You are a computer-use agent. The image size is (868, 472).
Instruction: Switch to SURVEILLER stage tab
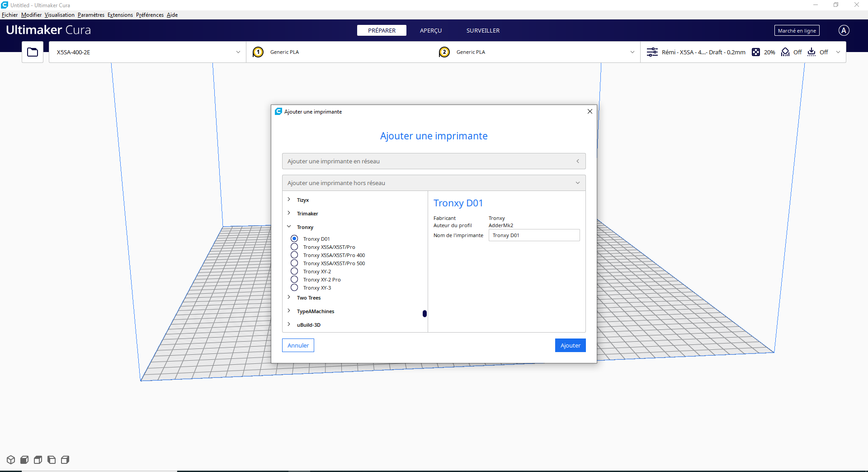click(483, 30)
